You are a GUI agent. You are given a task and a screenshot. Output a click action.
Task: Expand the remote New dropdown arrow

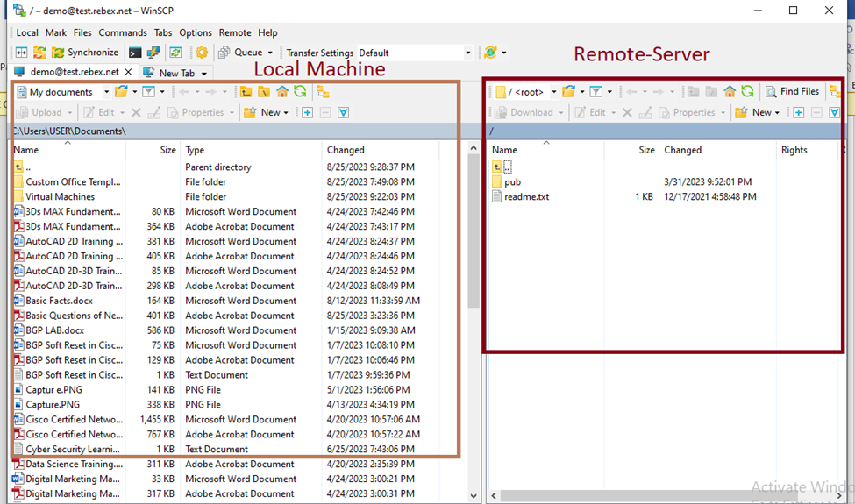tap(777, 113)
